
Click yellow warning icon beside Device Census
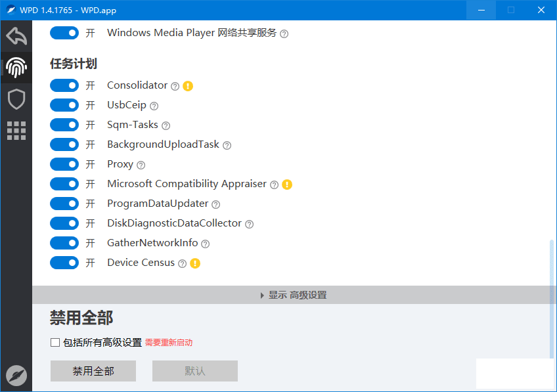[194, 263]
